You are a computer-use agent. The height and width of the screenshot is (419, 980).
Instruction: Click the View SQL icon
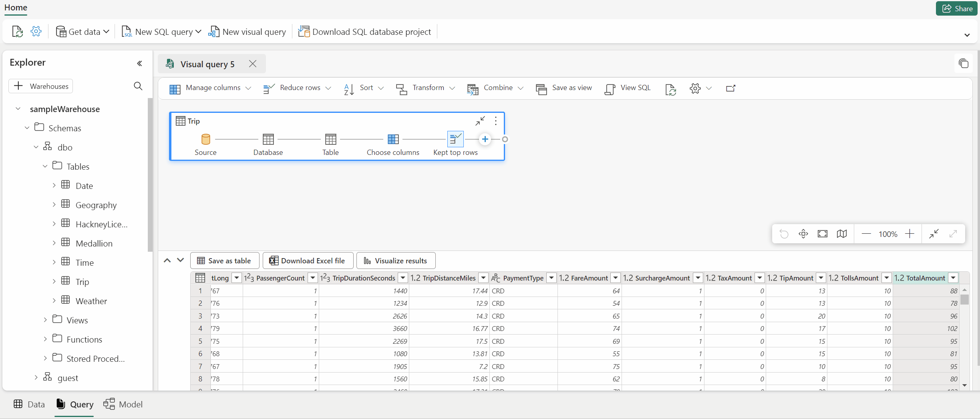(x=610, y=88)
